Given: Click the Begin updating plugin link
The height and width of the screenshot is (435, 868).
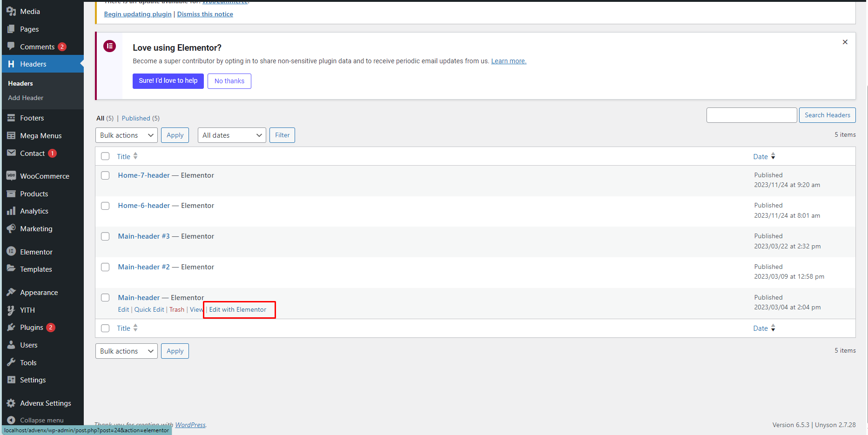Looking at the screenshot, I should tap(138, 14).
